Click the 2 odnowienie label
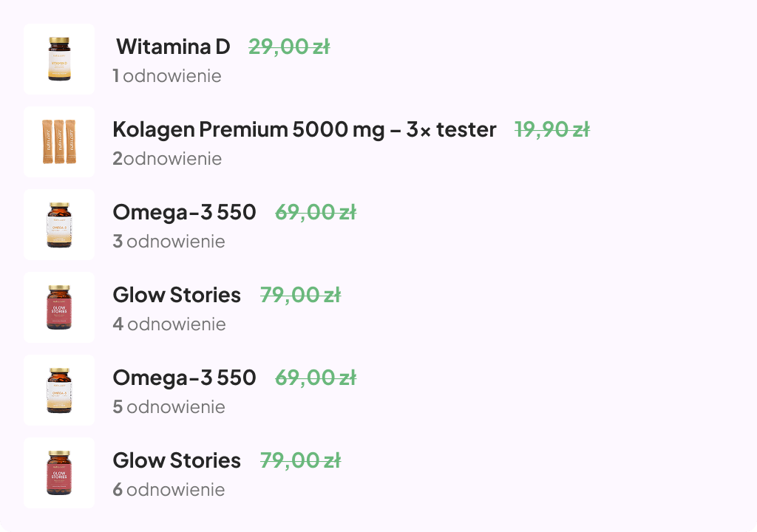 coord(167,158)
